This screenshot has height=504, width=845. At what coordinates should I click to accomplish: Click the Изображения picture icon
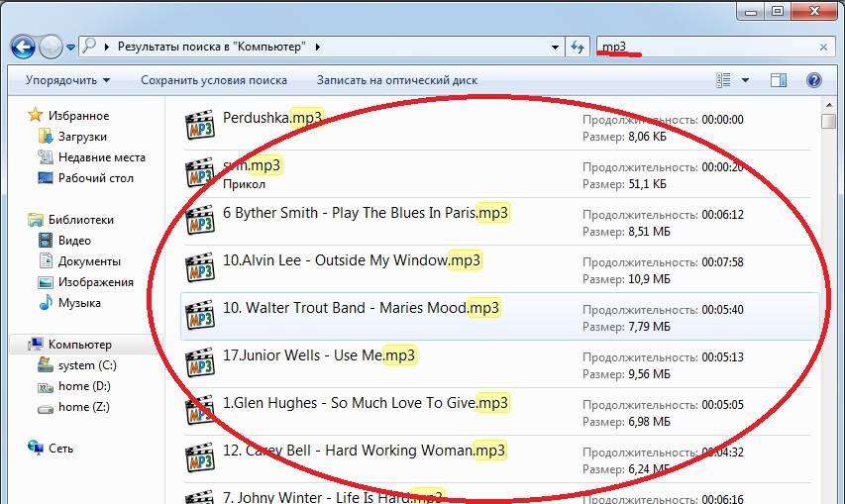(46, 282)
